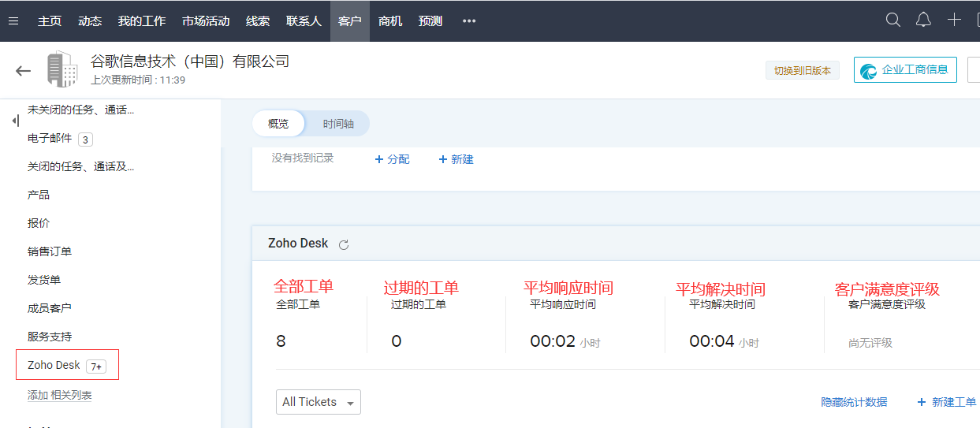Image resolution: width=980 pixels, height=428 pixels.
Task: Click the 过期的工单 count 0
Action: point(397,341)
